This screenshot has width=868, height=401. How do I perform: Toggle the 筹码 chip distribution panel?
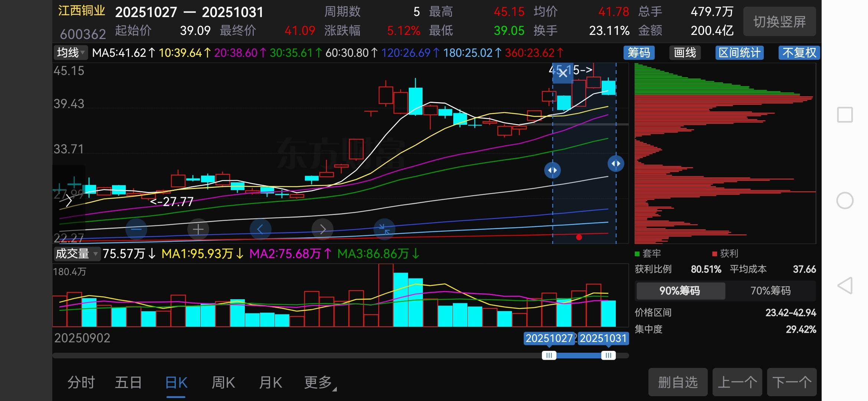(x=639, y=53)
